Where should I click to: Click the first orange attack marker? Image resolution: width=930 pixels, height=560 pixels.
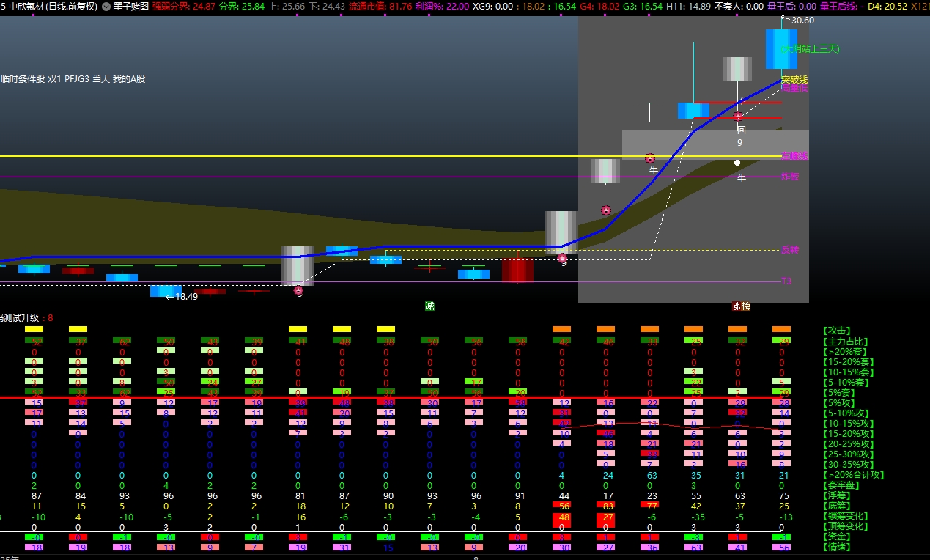tap(561, 329)
